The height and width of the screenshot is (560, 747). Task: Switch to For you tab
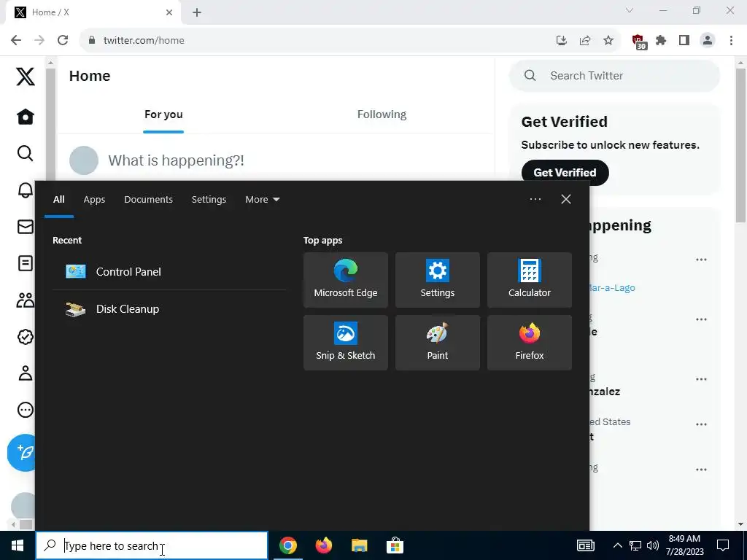[163, 114]
